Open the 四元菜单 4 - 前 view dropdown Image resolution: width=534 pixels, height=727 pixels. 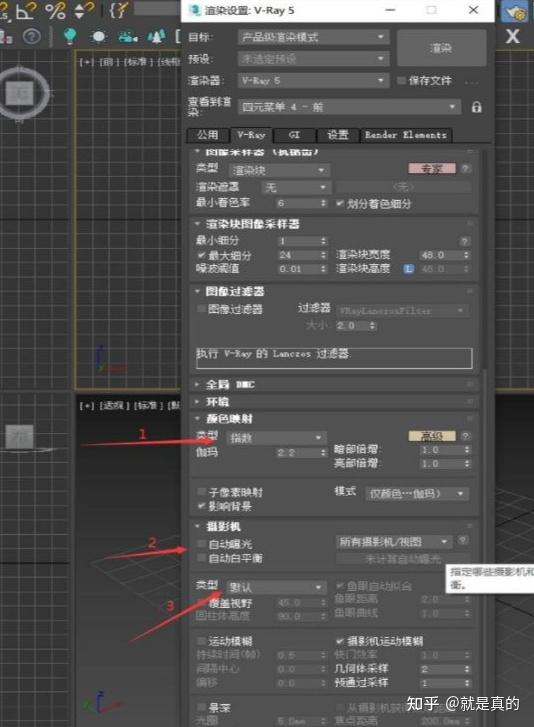349,107
